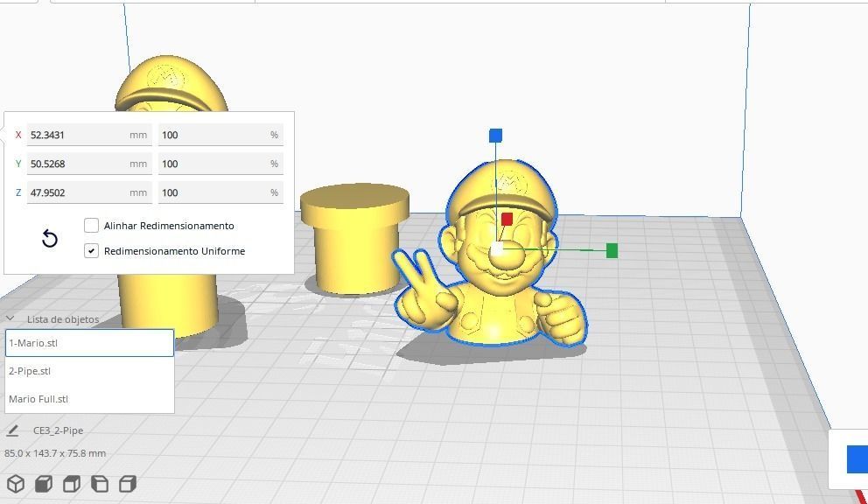The image size is (868, 504).
Task: Edit the Y size field in mm
Action: pos(89,164)
